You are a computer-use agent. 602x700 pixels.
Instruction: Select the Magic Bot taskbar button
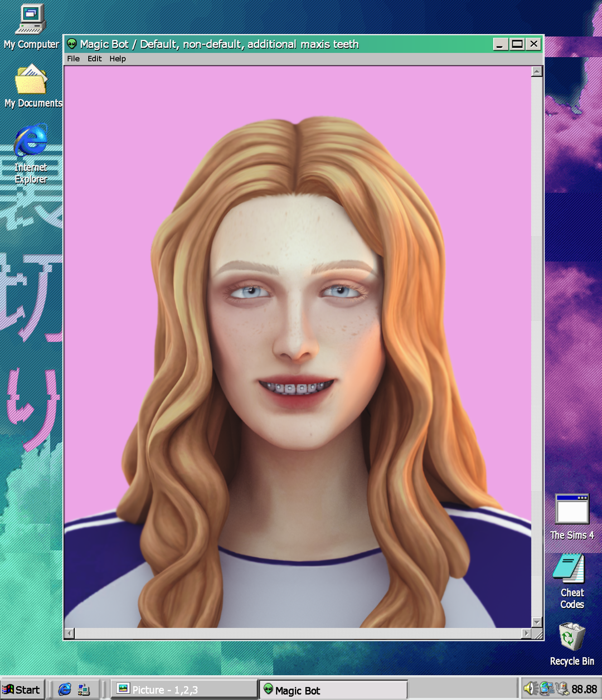[333, 690]
